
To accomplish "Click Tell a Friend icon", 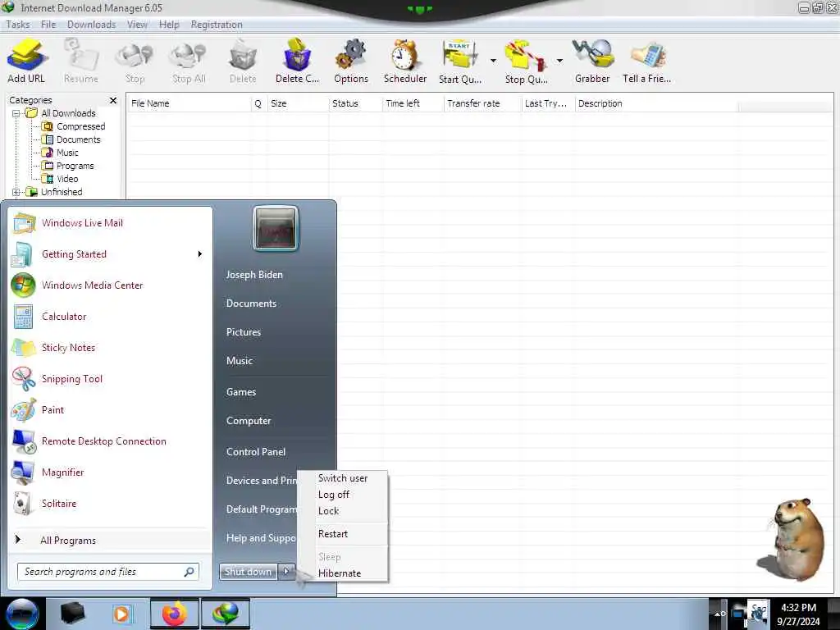I will (646, 61).
